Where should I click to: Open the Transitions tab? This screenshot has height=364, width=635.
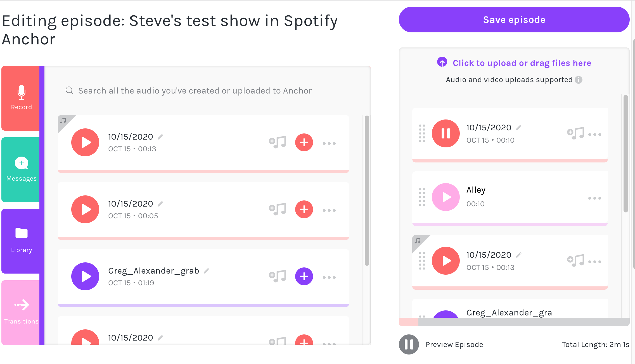tap(21, 313)
